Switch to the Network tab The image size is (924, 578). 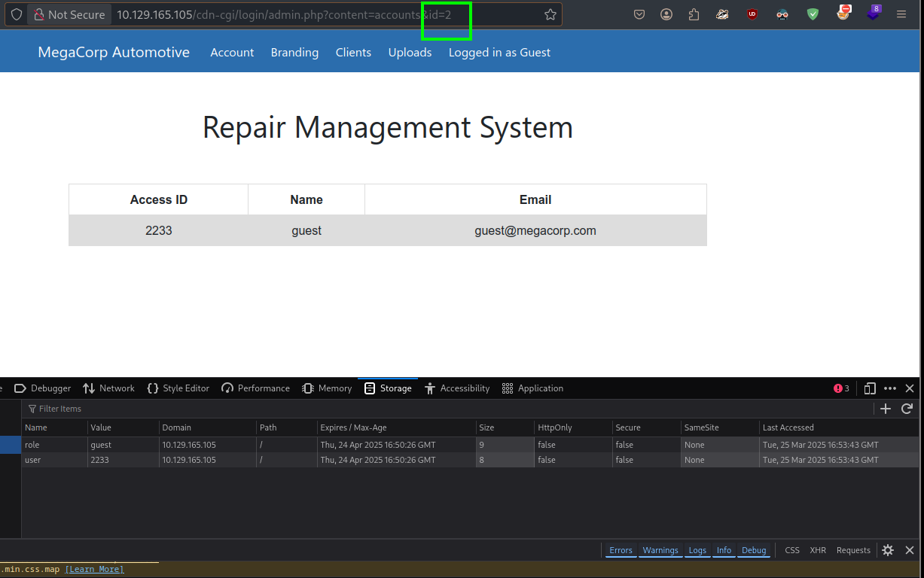click(x=108, y=388)
